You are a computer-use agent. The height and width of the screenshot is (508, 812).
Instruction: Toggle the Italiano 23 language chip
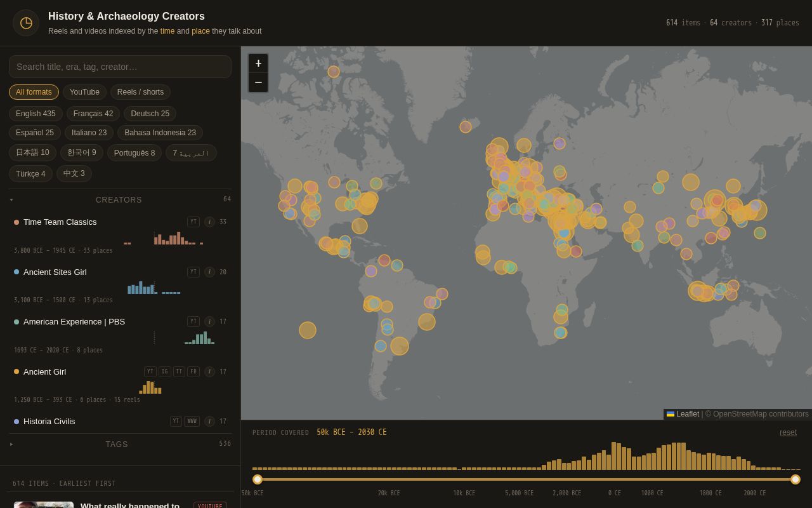point(89,133)
